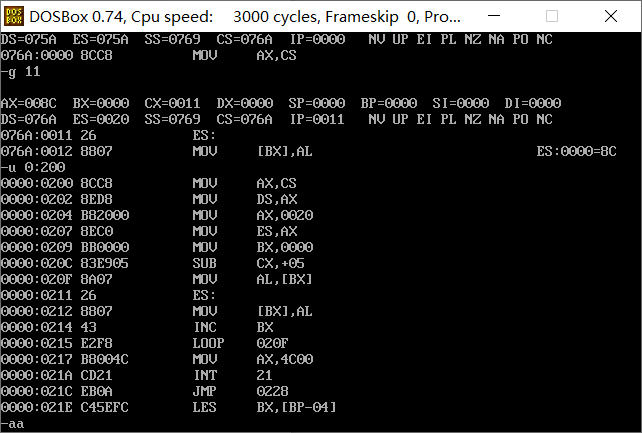Click the E2F8 opcode bytes

97,343
